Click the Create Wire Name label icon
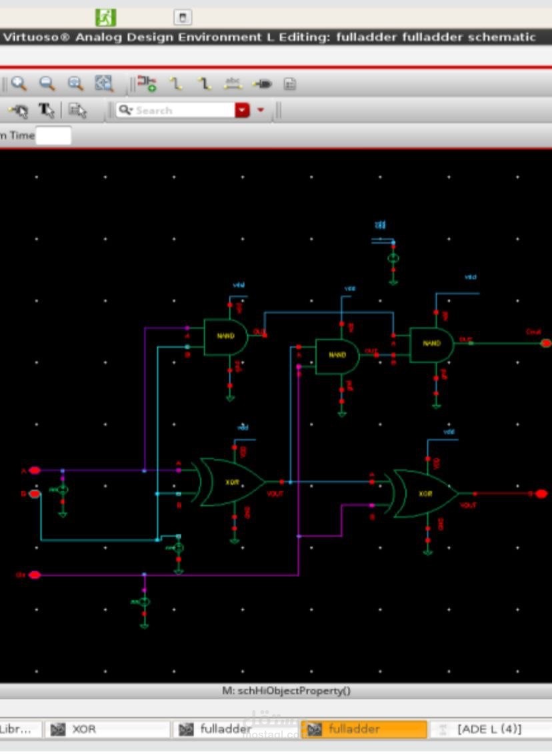 click(233, 83)
